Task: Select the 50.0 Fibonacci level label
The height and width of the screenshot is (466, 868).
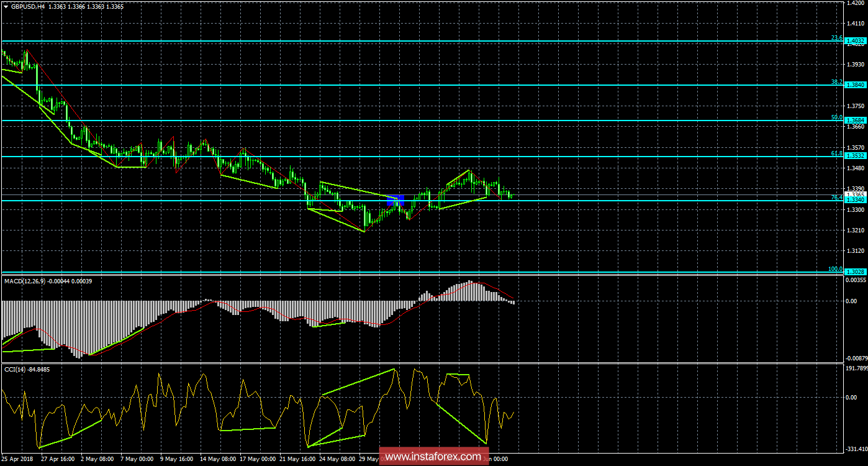Action: point(836,117)
